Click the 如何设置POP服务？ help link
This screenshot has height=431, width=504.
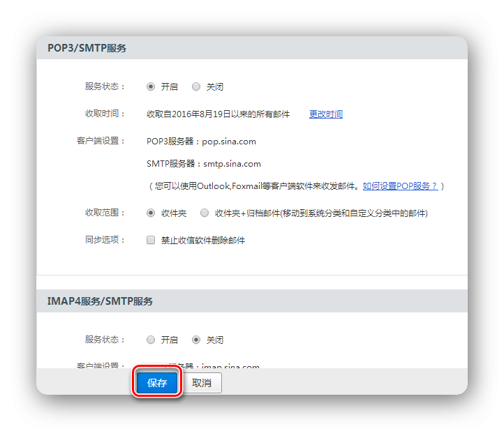(400, 186)
